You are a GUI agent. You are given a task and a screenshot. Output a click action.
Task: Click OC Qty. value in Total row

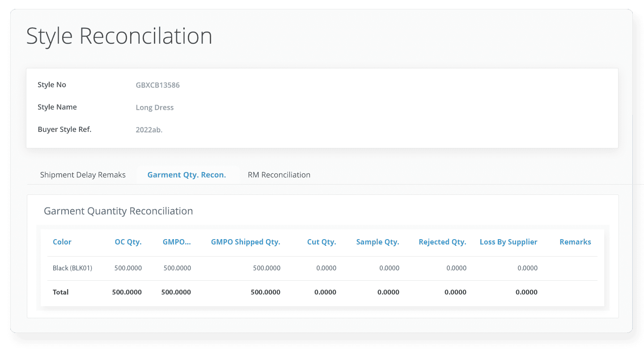tap(127, 292)
